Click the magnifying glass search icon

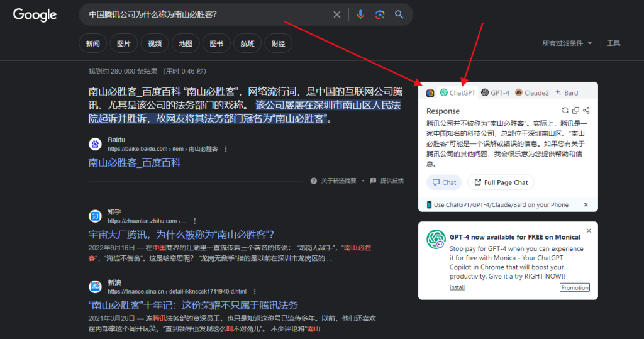click(399, 14)
